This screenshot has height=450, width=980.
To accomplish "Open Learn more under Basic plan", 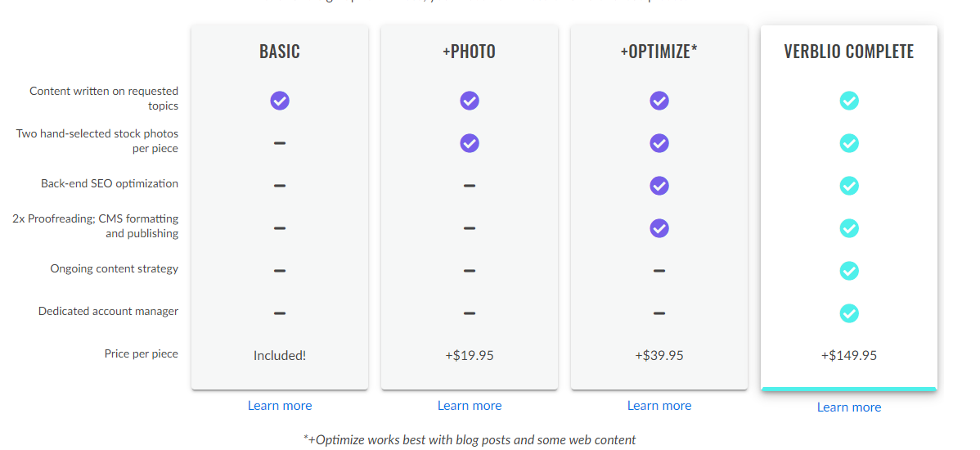I will tap(280, 406).
